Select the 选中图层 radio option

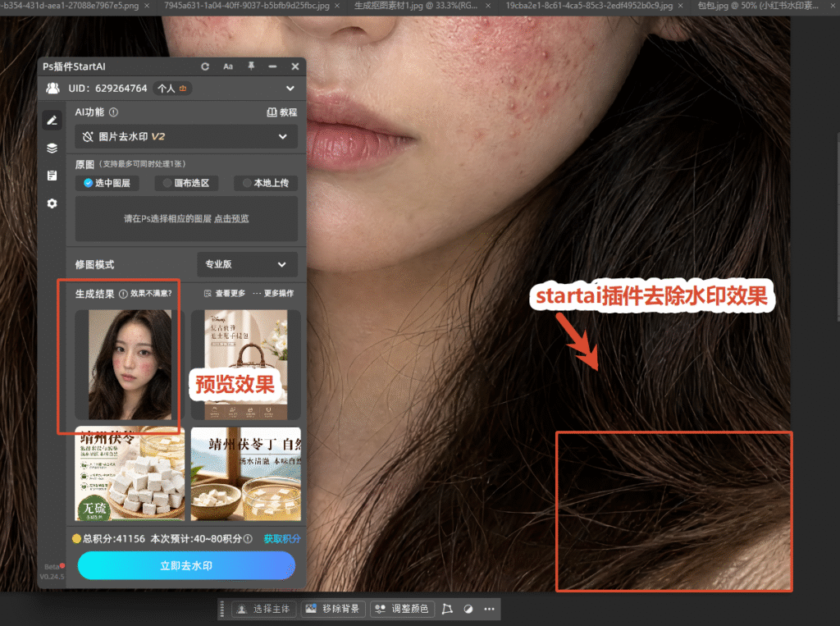pyautogui.click(x=107, y=183)
